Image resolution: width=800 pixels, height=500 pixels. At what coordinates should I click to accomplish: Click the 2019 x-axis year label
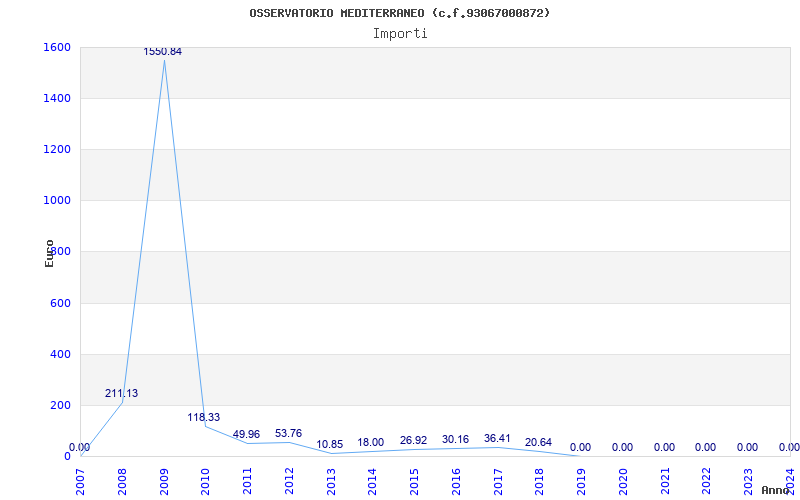point(581,482)
